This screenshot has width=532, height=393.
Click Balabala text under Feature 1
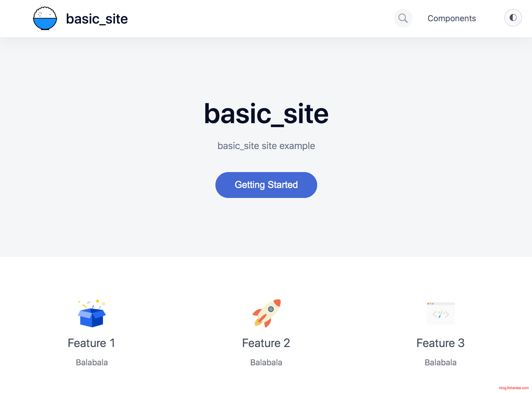tap(92, 362)
